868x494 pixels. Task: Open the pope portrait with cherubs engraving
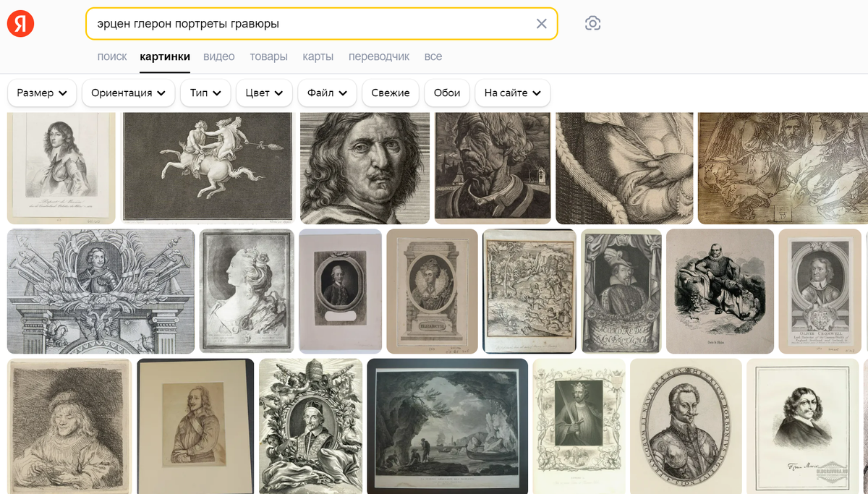(x=310, y=426)
